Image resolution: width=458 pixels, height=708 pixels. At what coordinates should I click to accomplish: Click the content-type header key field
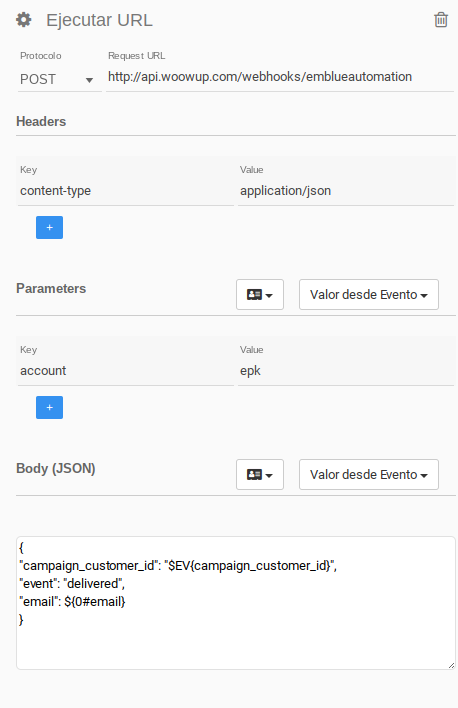pos(126,191)
